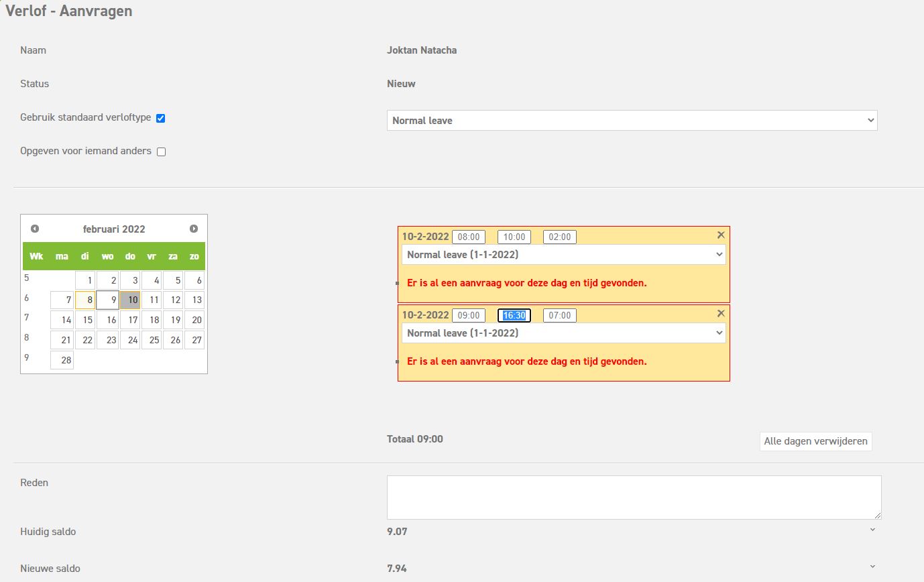The width and height of the screenshot is (924, 582).
Task: Focus the 16:30 end time field
Action: [514, 315]
